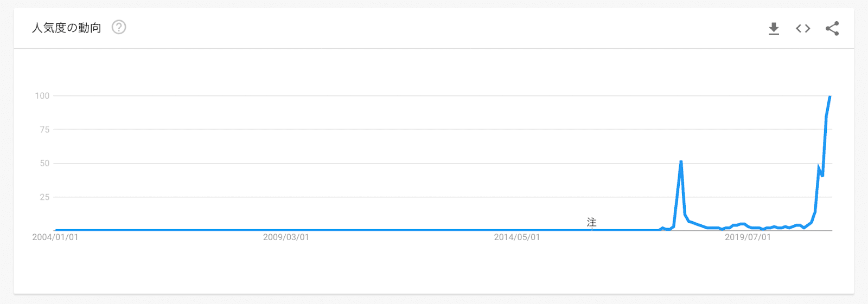Click the small bump just before the first spike
The height and width of the screenshot is (304, 868).
662,228
